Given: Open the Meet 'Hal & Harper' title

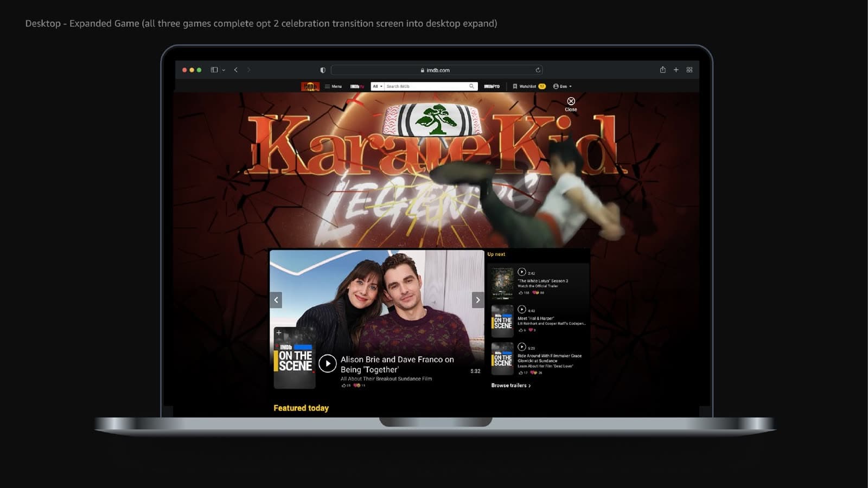Looking at the screenshot, I should pyautogui.click(x=536, y=318).
